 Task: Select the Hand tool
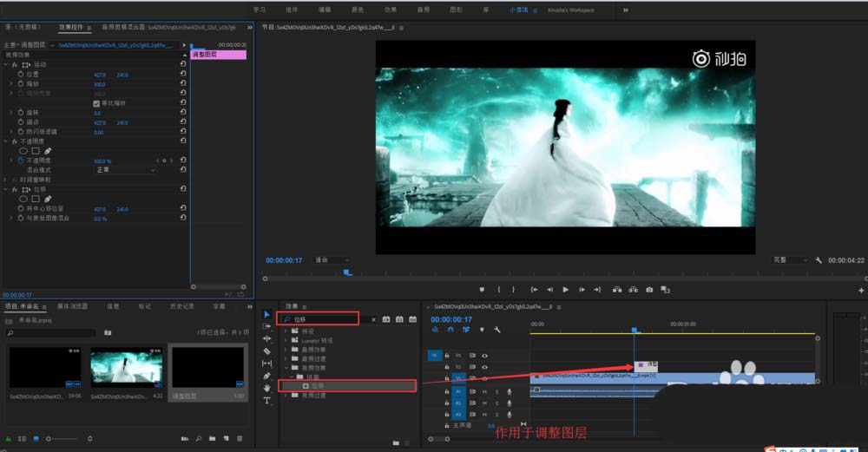[267, 389]
